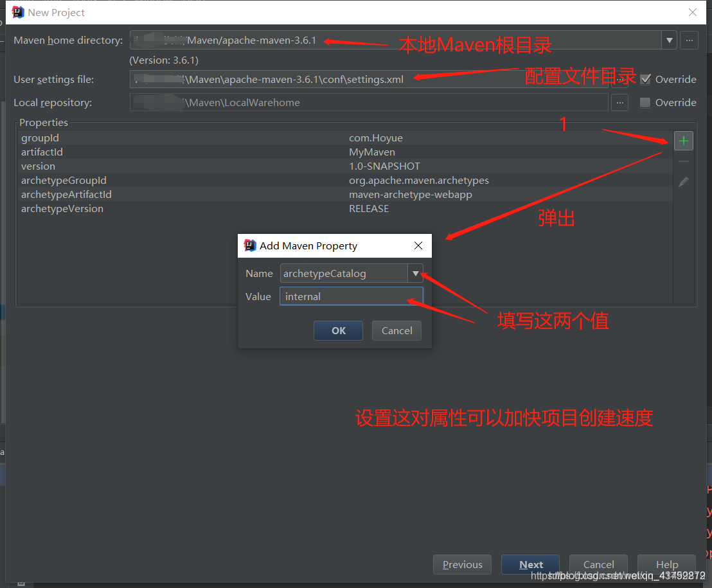Enable Override for Local repository
Image resolution: width=712 pixels, height=588 pixels.
pos(645,103)
